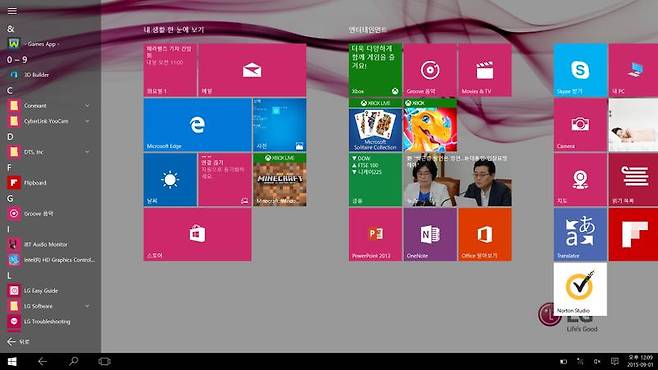Click the Windows Start button

[x=12, y=361]
